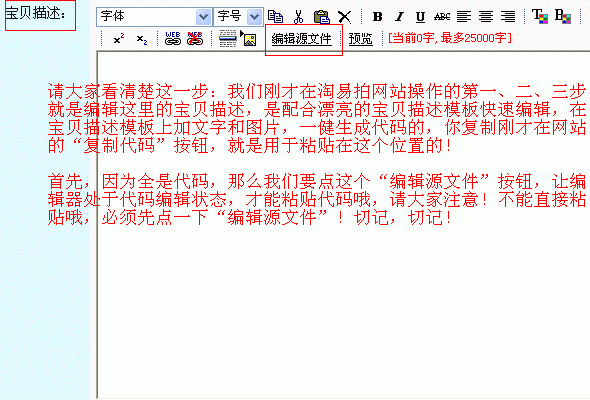Toggle Underline formatting
Viewport: 590px width, 400px height.
coord(420,17)
